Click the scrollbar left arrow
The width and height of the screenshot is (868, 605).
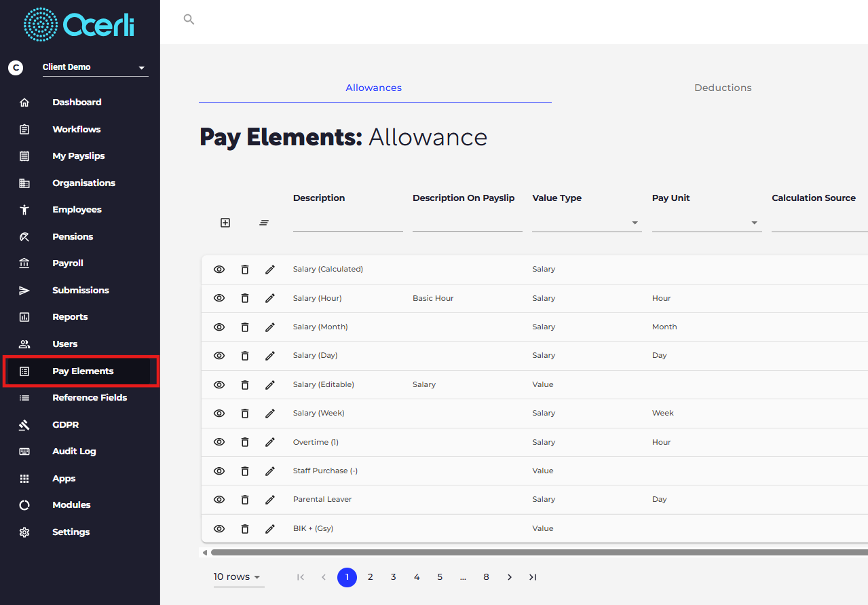tap(205, 553)
